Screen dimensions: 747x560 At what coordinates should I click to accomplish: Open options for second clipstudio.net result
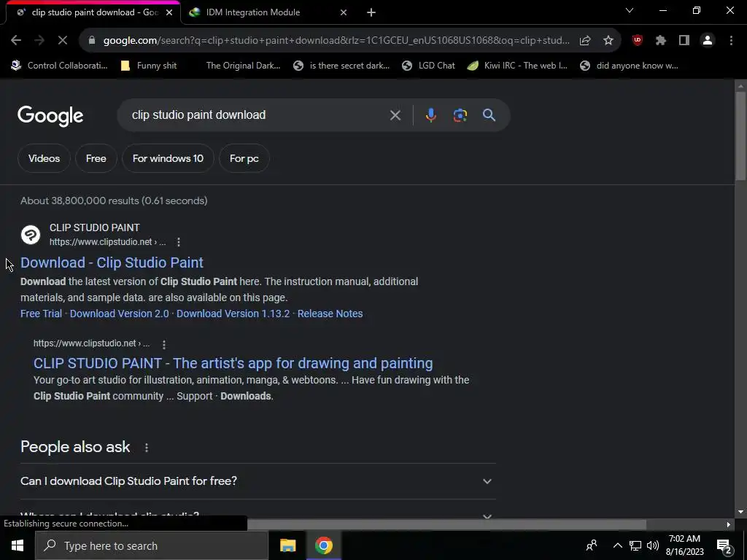pos(164,344)
